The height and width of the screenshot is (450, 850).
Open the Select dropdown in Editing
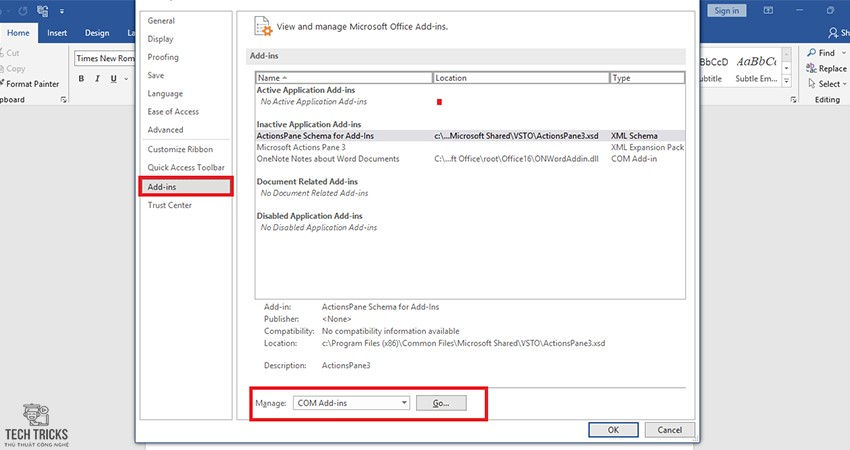tap(827, 84)
